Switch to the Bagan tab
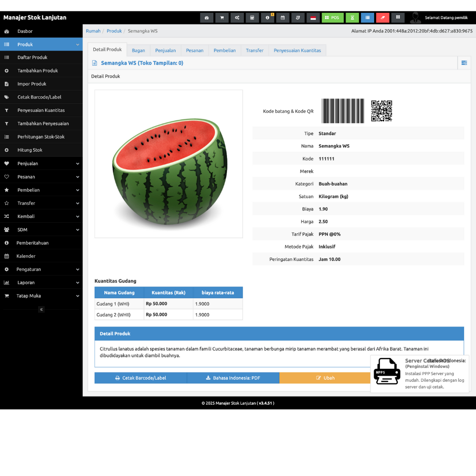Image resolution: width=476 pixels, height=476 pixels. tap(139, 50)
